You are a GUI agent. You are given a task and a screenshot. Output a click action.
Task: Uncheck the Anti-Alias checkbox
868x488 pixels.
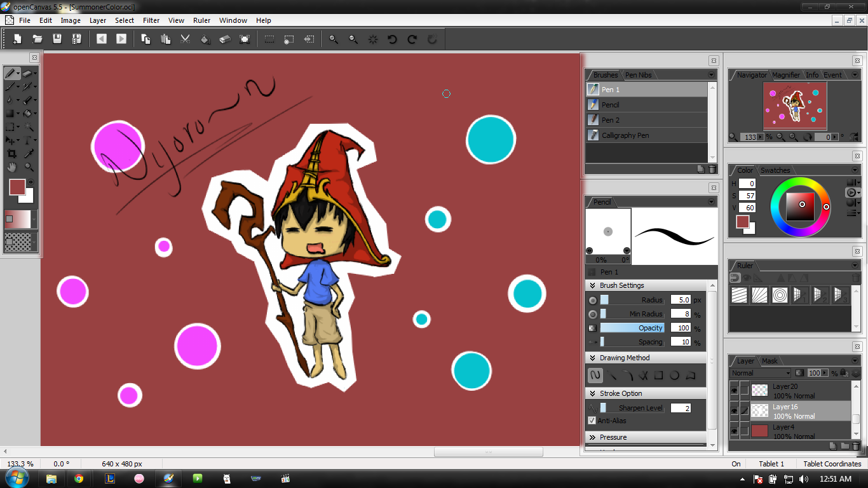591,421
